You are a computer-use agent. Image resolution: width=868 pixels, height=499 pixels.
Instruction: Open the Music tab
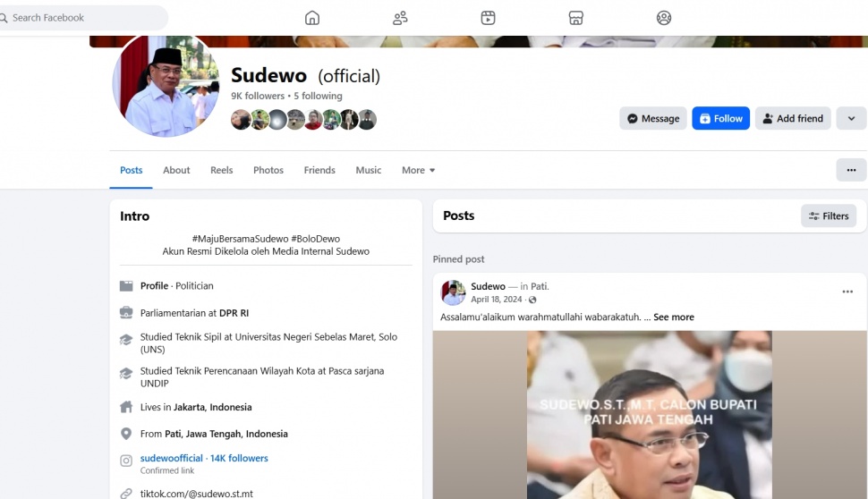(x=368, y=171)
